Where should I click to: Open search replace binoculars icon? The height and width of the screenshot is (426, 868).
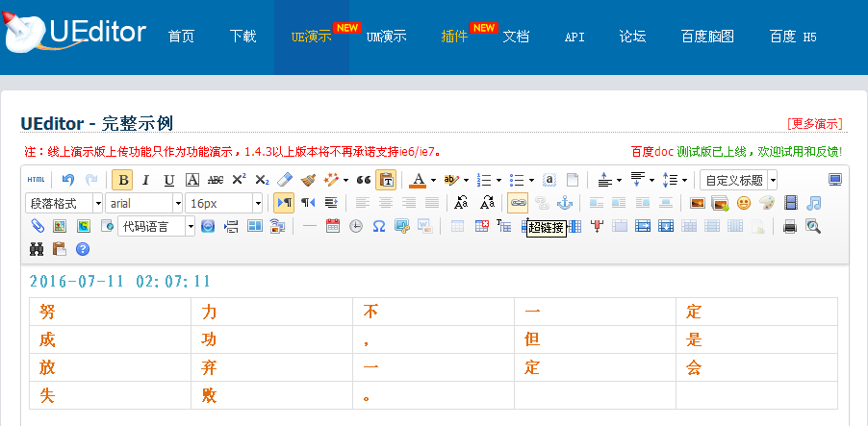click(37, 249)
